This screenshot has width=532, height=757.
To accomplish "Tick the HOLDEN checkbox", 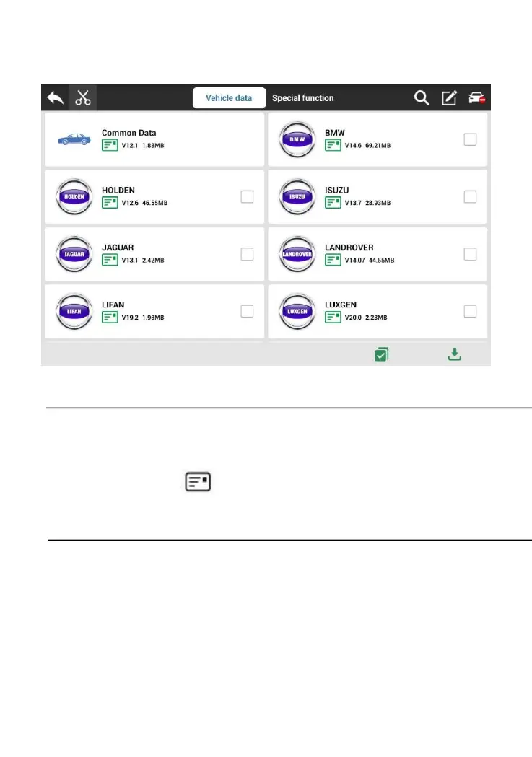I will tap(247, 196).
